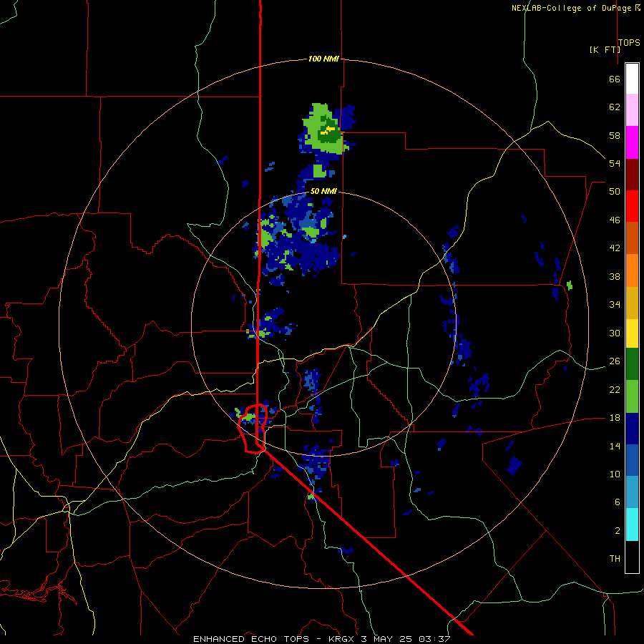This screenshot has height=644, width=644.
Task: Click the NEXLAB-College of DuPage label
Action: tap(572, 8)
